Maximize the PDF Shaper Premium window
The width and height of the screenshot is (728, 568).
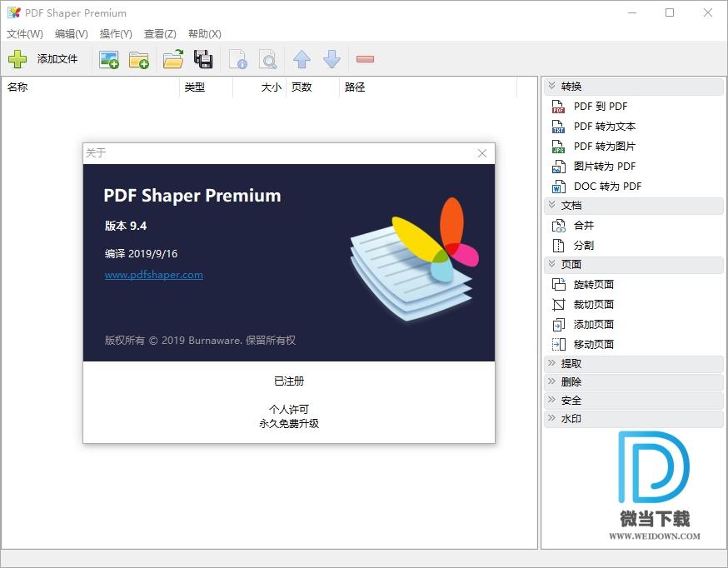click(670, 12)
